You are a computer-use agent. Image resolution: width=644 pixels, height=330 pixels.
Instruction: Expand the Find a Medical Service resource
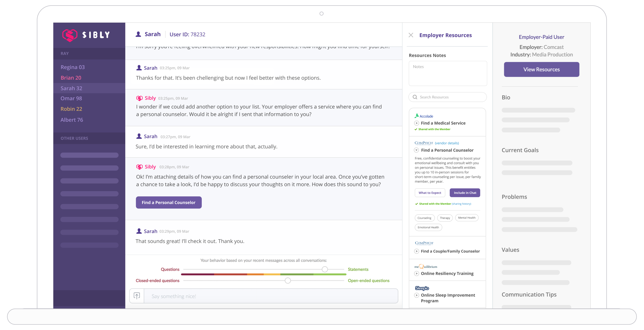[416, 123]
